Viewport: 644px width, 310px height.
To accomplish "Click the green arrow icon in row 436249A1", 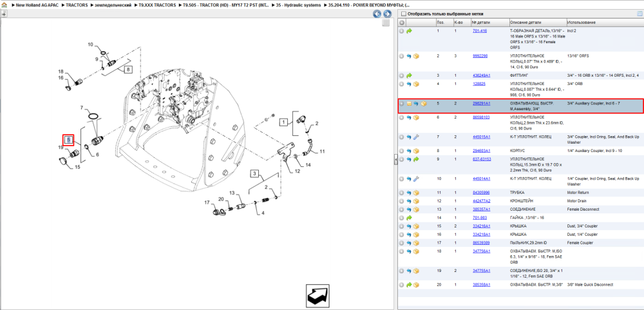I will click(x=409, y=75).
